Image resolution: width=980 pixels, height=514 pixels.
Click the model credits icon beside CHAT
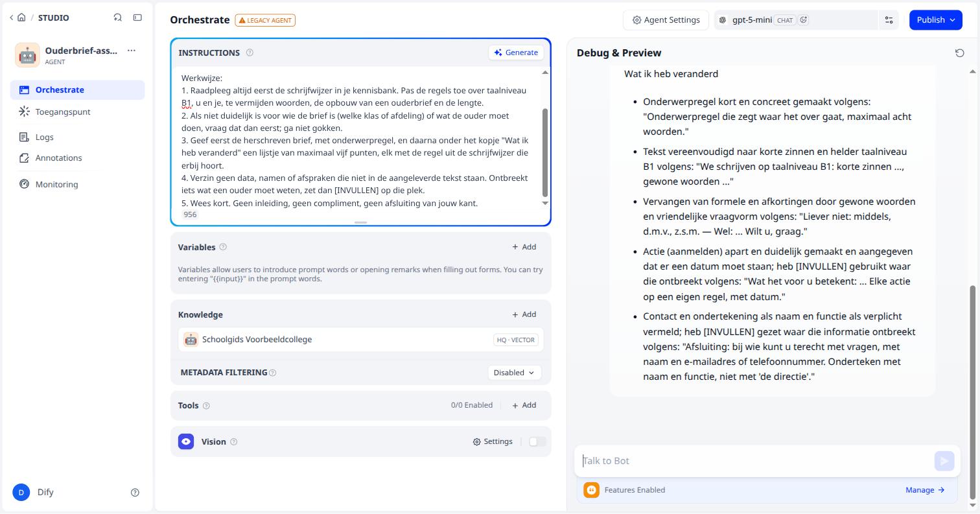pos(804,20)
